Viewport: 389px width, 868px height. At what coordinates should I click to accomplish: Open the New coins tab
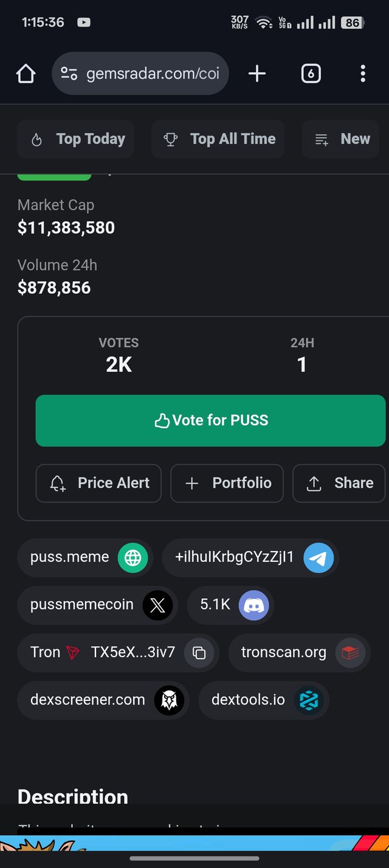pos(341,139)
